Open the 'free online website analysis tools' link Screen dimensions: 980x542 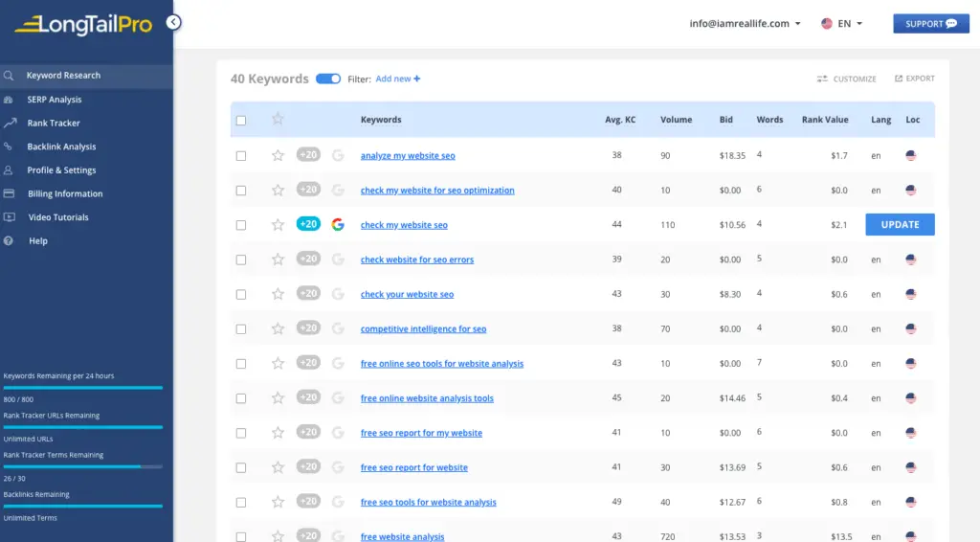coord(427,398)
